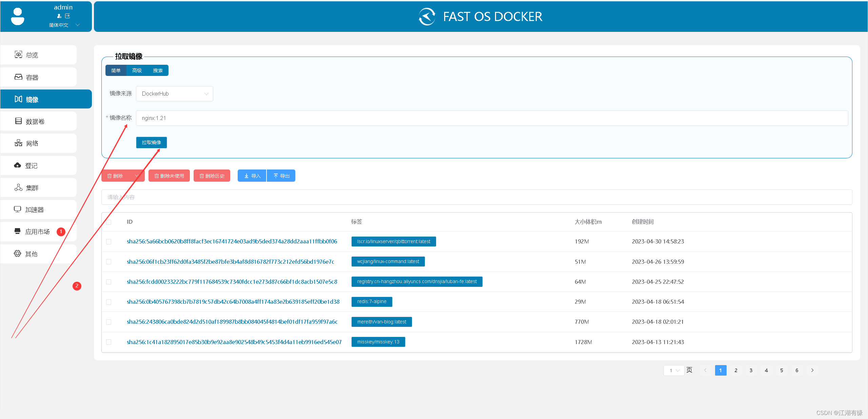Click the 网络 topology icon
868x419 pixels.
click(18, 143)
